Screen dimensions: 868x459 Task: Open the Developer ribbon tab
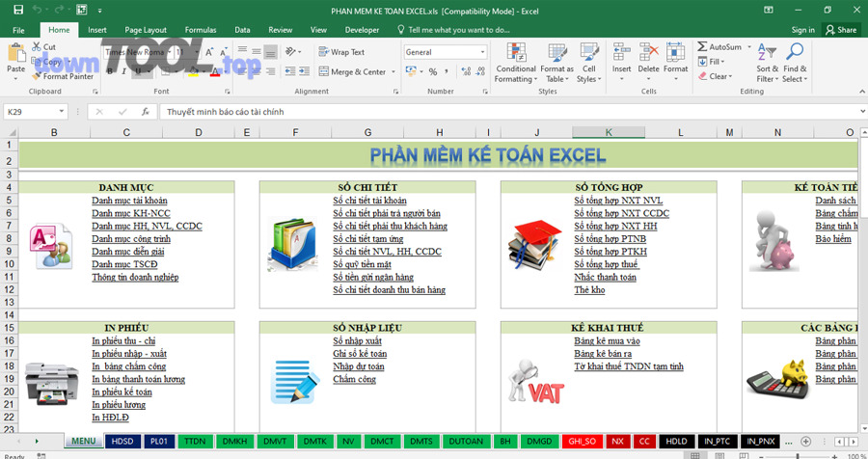(362, 30)
